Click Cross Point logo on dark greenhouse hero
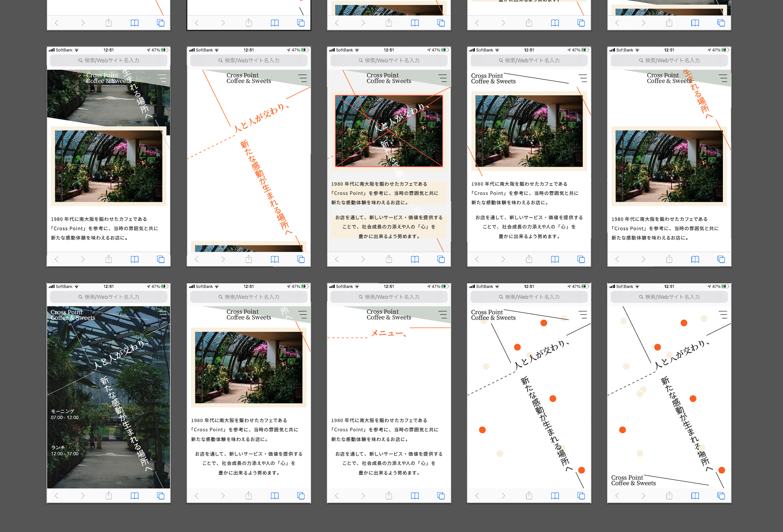 point(73,315)
